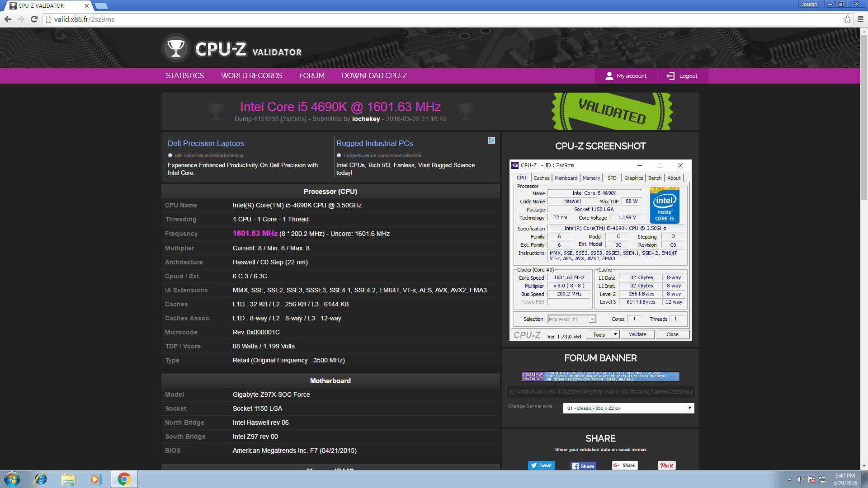The height and width of the screenshot is (488, 868).
Task: Reload the page with refresh icon
Action: pyautogui.click(x=34, y=19)
